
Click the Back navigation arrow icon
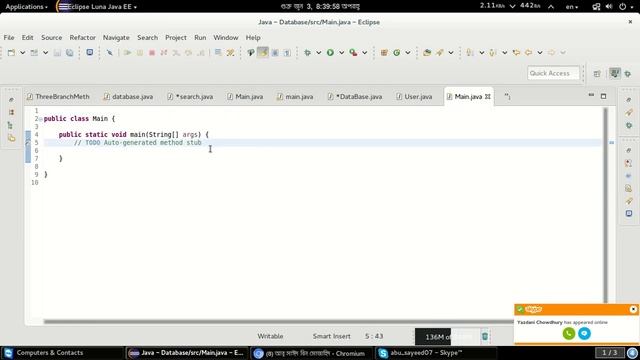pyautogui.click(x=529, y=53)
